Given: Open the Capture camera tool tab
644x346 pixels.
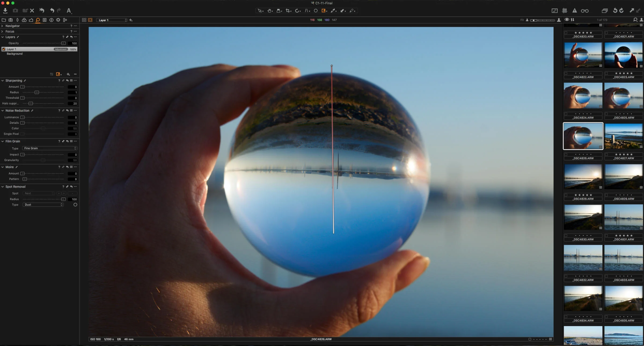Looking at the screenshot, I should click(x=10, y=20).
